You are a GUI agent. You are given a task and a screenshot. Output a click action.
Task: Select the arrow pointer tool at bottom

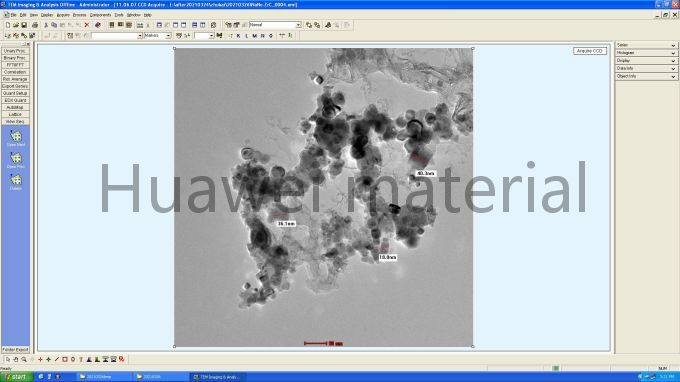[x=7, y=359]
